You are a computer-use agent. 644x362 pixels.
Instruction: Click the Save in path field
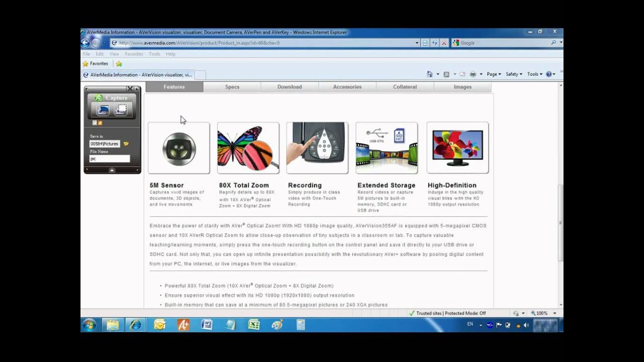105,144
